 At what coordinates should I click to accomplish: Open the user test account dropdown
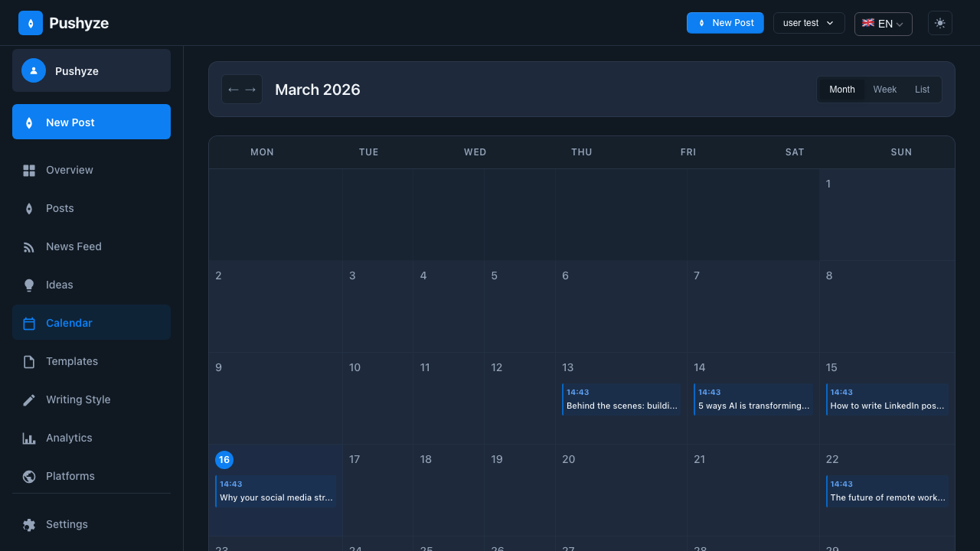pos(808,23)
